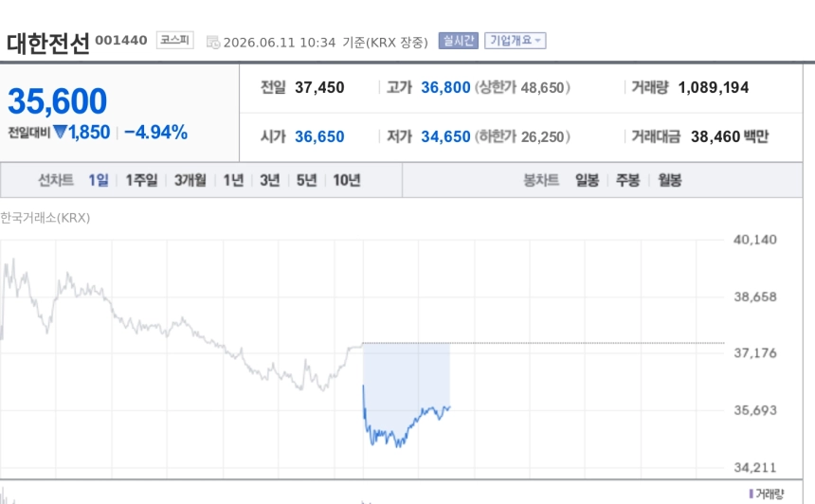The image size is (815, 504).
Task: Select the 5년 chart range
Action: [307, 180]
